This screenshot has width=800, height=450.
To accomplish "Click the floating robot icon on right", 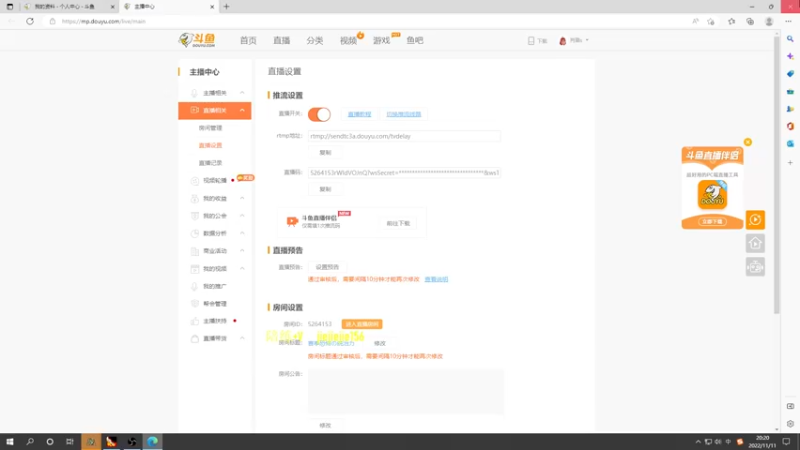I will (x=755, y=267).
